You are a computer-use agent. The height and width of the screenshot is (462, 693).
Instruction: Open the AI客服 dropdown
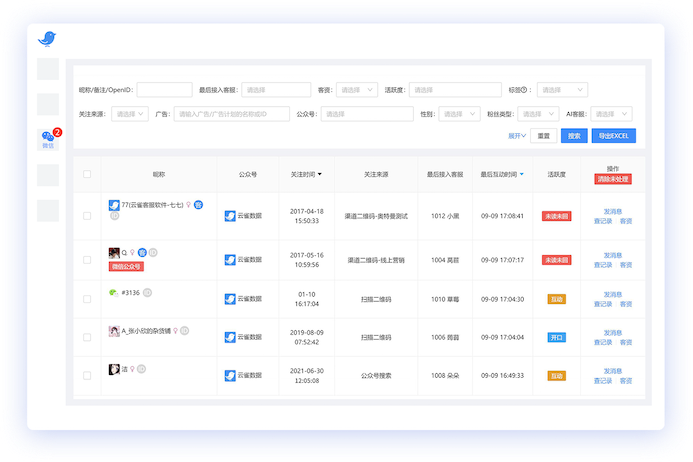610,114
